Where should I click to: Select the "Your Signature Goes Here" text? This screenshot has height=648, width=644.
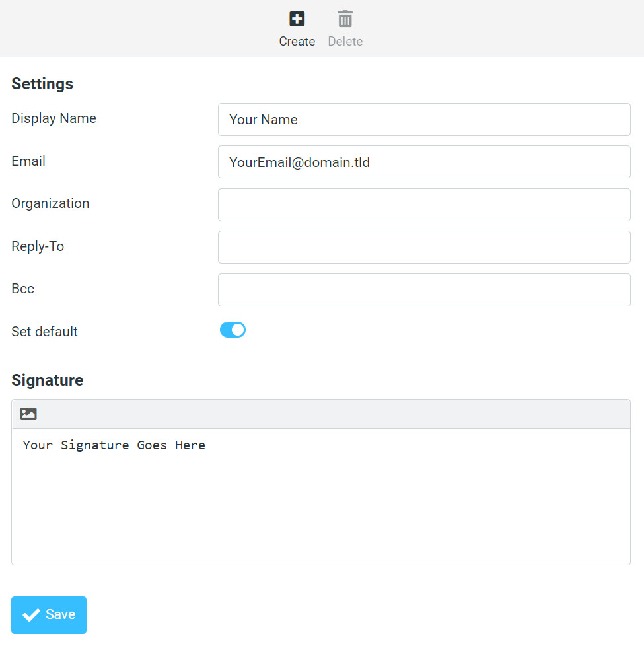(114, 445)
